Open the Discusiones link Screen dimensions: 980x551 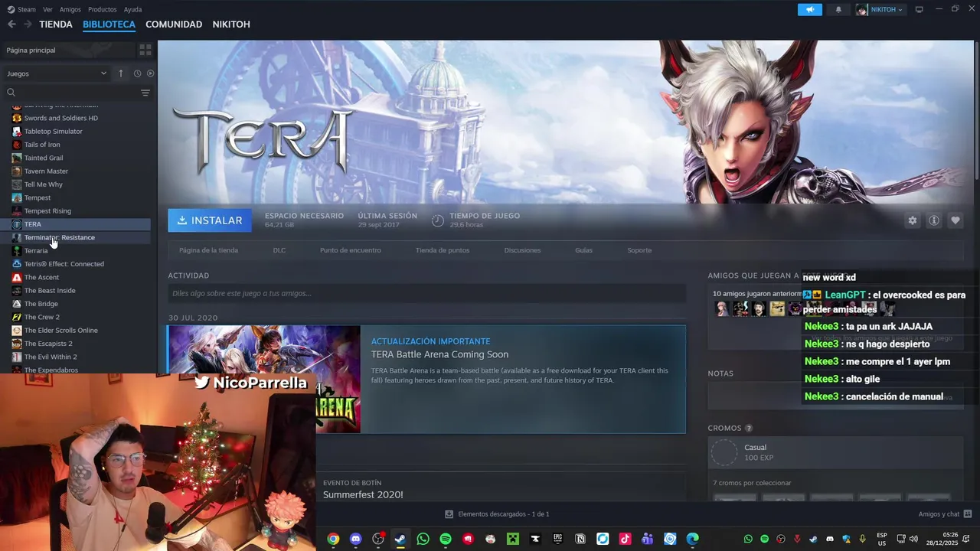pyautogui.click(x=522, y=250)
